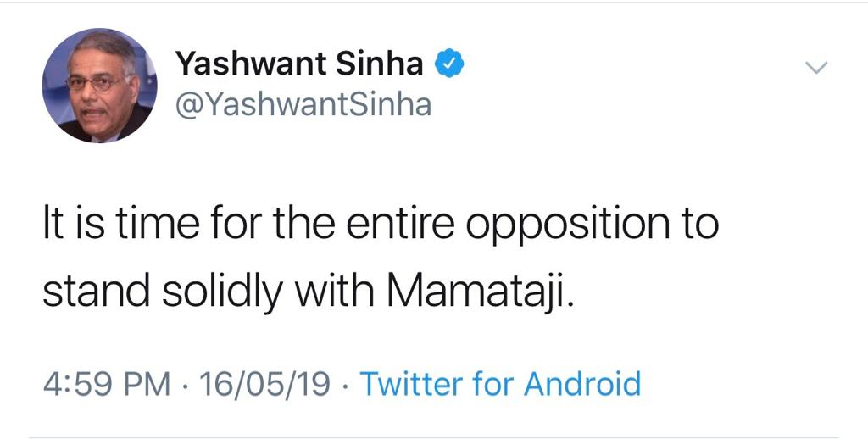Click the 16/05/19 date
The height and width of the screenshot is (439, 868).
pyautogui.click(x=264, y=384)
